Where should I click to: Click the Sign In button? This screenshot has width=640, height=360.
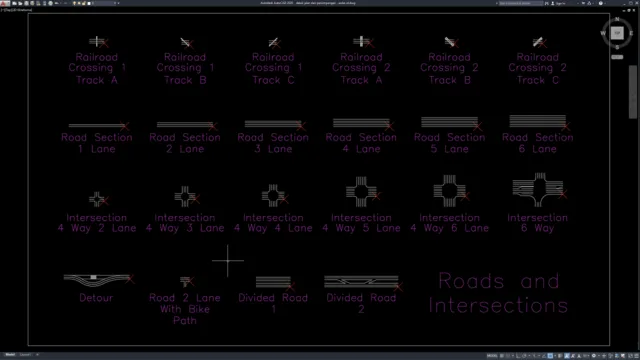(x=559, y=3)
